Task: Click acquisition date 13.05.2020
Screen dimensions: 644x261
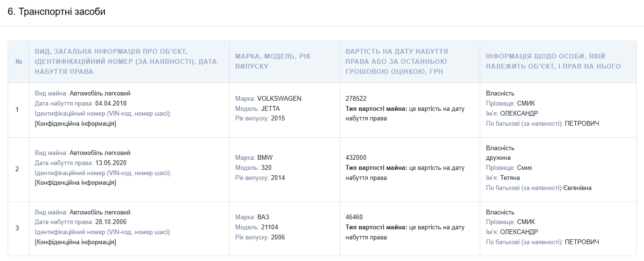Action: point(111,163)
